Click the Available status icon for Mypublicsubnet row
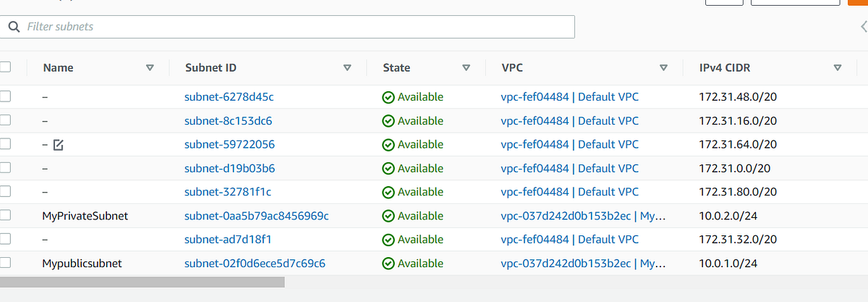The height and width of the screenshot is (302, 868). [x=388, y=264]
